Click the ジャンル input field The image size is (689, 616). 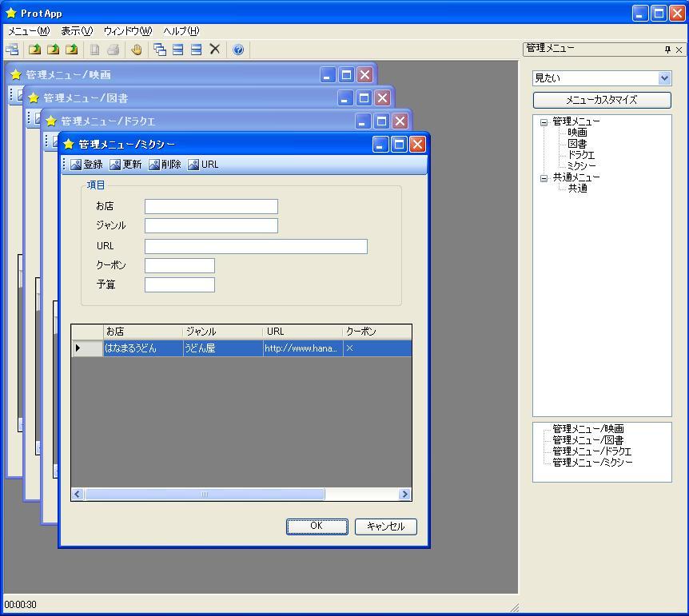pyautogui.click(x=211, y=226)
